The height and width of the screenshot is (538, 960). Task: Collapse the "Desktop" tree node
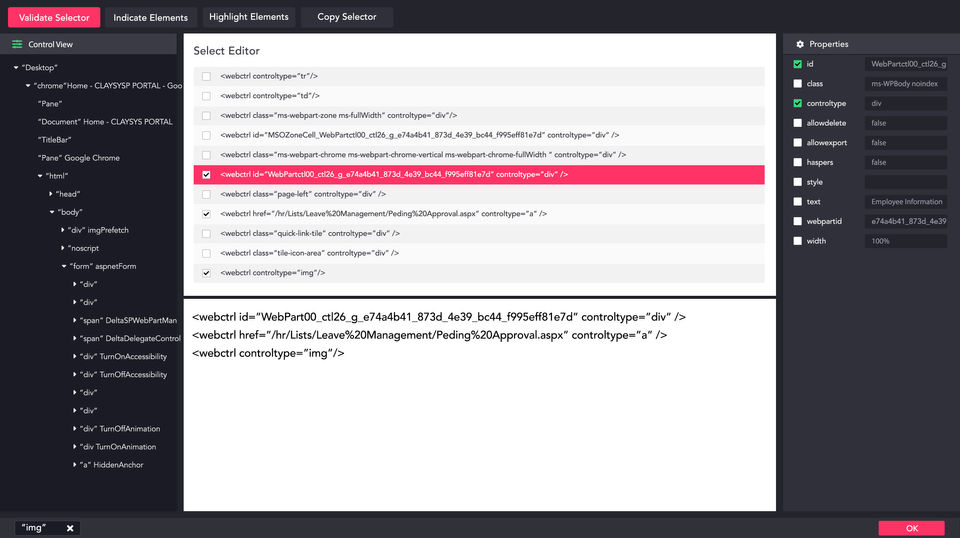pyautogui.click(x=16, y=68)
